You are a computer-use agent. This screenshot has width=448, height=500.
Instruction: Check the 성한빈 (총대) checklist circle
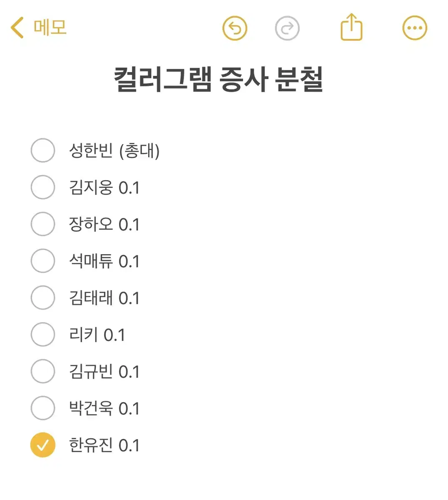click(x=43, y=150)
